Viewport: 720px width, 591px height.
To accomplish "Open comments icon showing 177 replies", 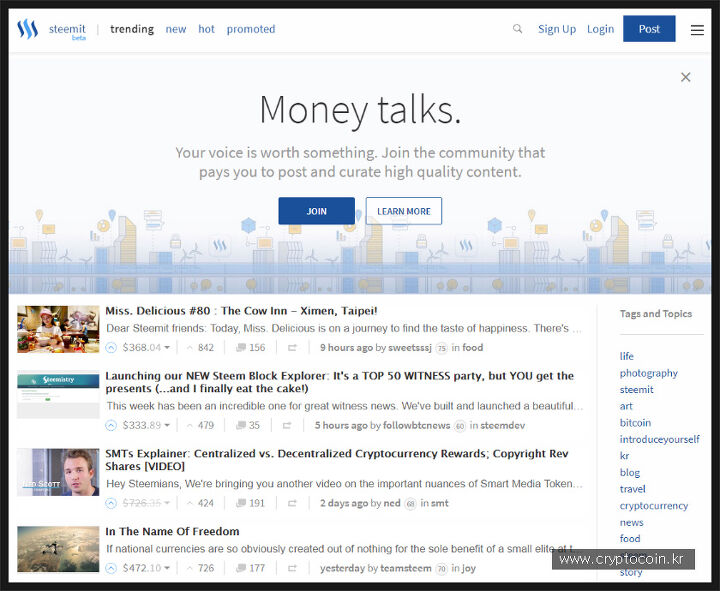I will tap(241, 568).
